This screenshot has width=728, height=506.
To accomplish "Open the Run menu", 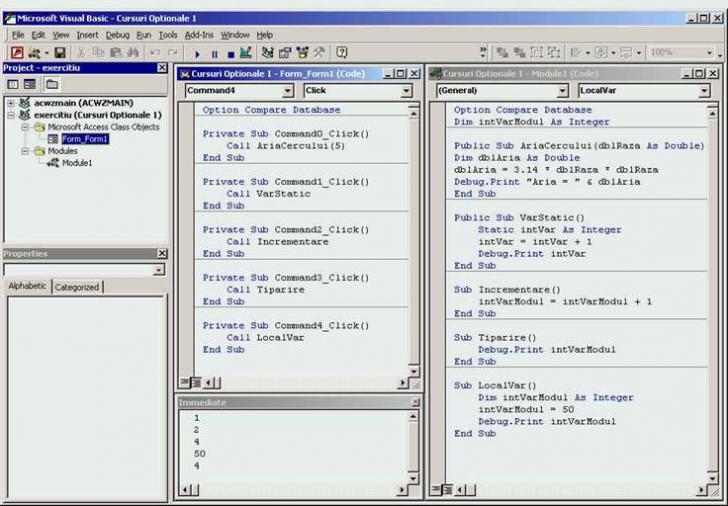I will pos(143,35).
